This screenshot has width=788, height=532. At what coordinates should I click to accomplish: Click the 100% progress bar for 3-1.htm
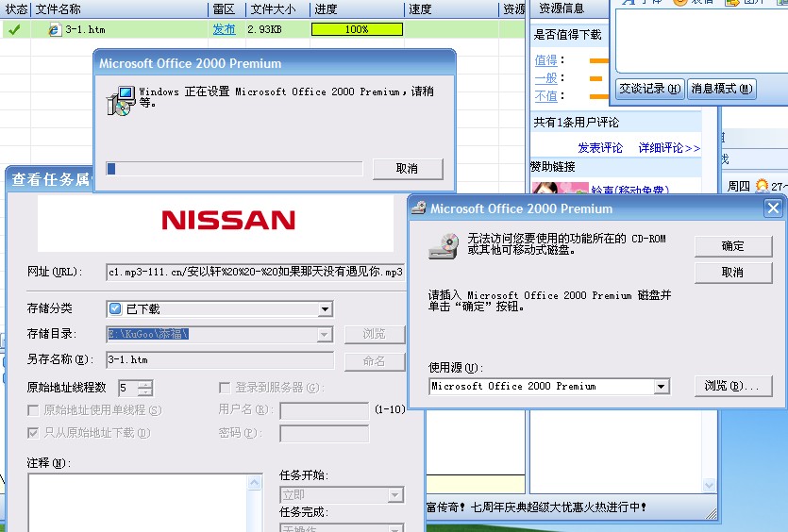click(x=357, y=29)
